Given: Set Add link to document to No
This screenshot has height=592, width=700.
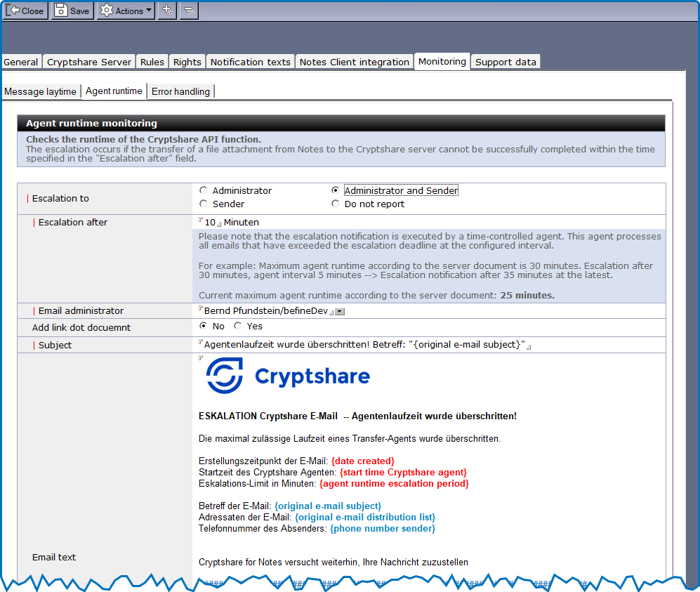Looking at the screenshot, I should click(204, 326).
